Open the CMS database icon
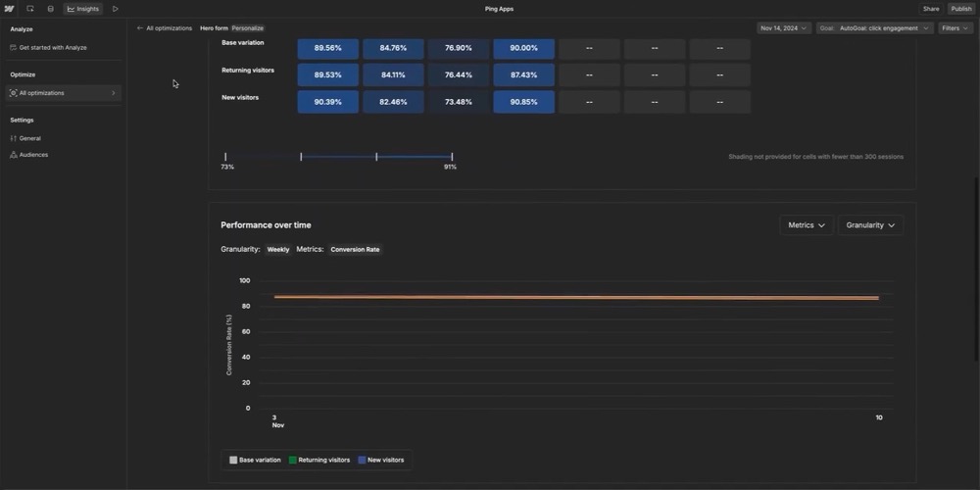Viewport: 980px width, 490px height. 51,9
